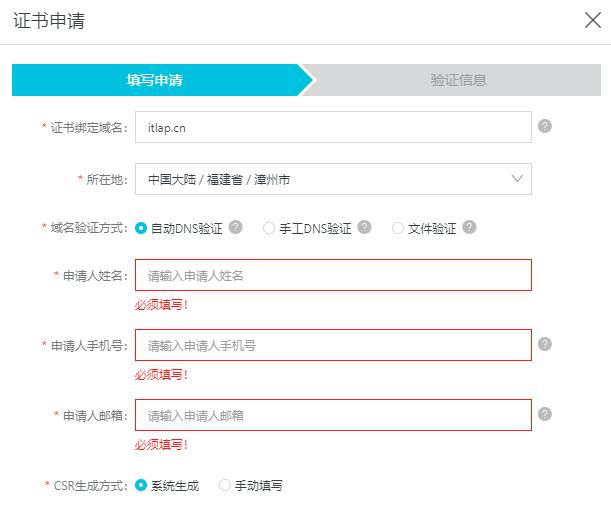Open the 所在地 region selector showing 中国大陆
This screenshot has height=529, width=611.
coord(320,179)
